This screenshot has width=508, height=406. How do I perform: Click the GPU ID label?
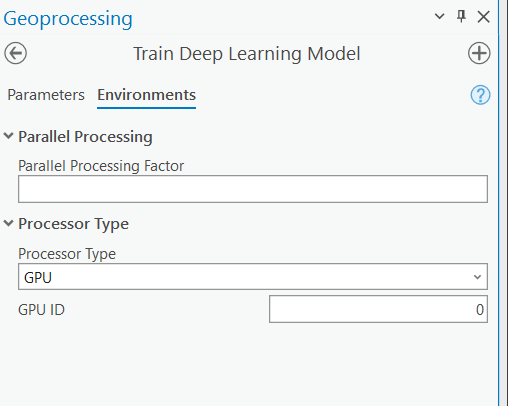[x=41, y=310]
